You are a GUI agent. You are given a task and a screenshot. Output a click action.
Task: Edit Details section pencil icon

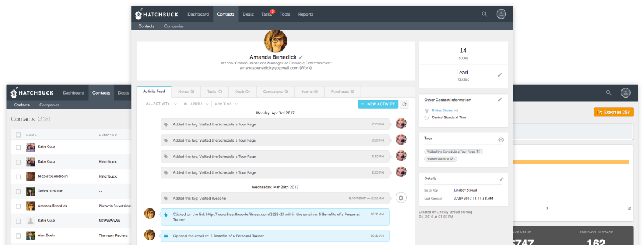click(501, 179)
